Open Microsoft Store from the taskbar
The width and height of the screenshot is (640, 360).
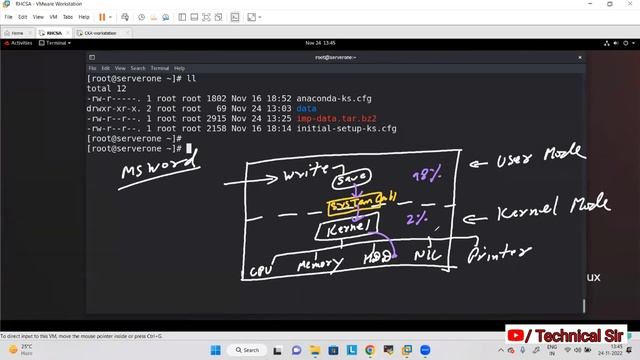point(333,350)
